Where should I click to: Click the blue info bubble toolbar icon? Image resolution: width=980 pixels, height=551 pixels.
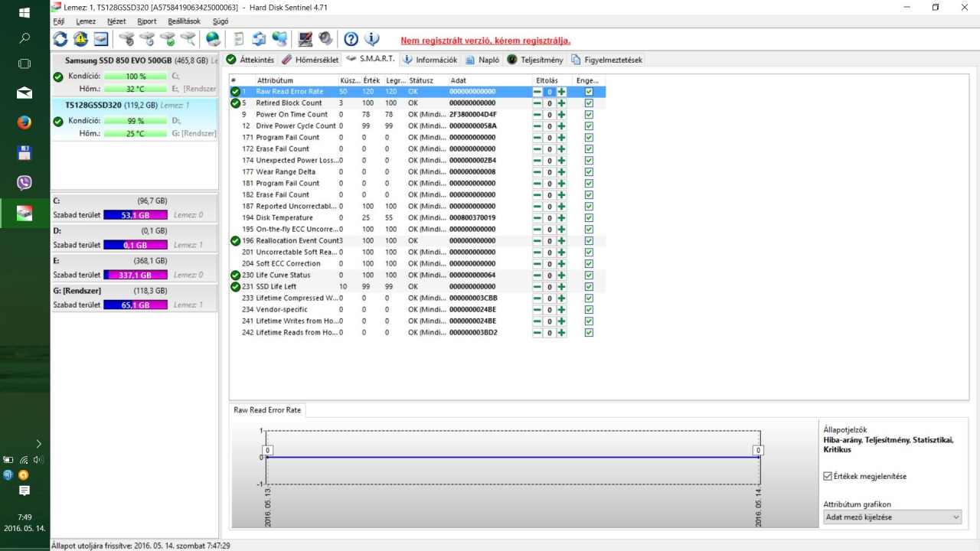click(x=371, y=39)
